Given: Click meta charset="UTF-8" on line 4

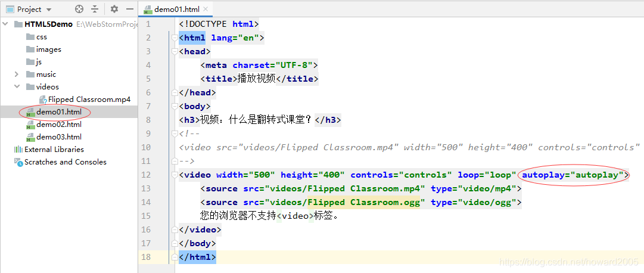Looking at the screenshot, I should click(x=259, y=65).
